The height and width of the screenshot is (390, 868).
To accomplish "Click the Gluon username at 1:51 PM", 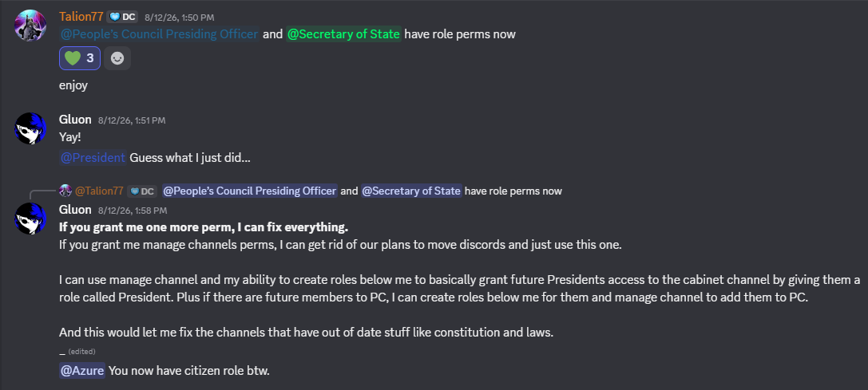I will (x=75, y=120).
